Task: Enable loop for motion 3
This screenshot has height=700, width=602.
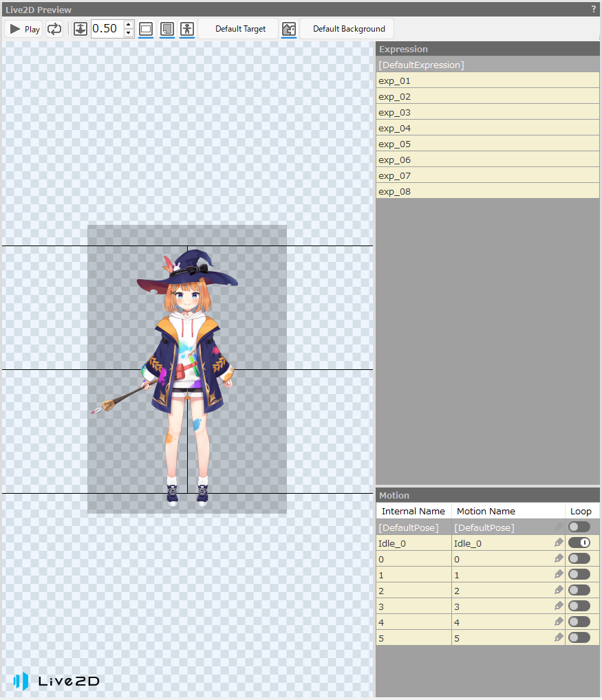Action: pos(579,606)
